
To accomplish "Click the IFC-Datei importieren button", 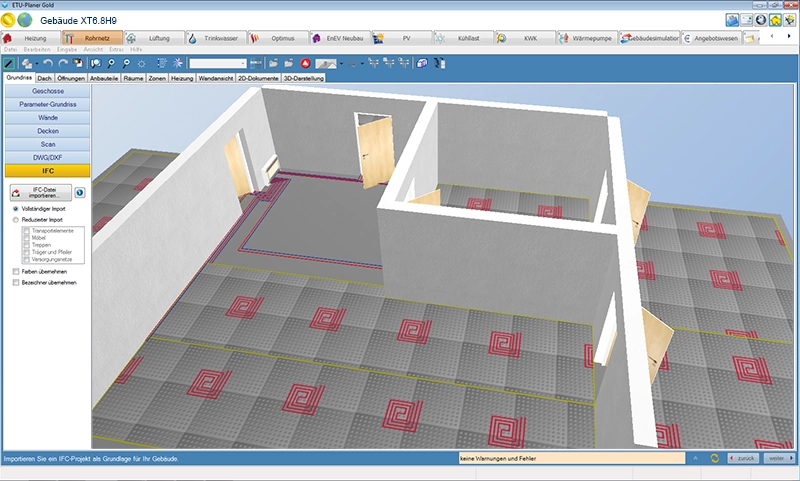I will coord(41,193).
